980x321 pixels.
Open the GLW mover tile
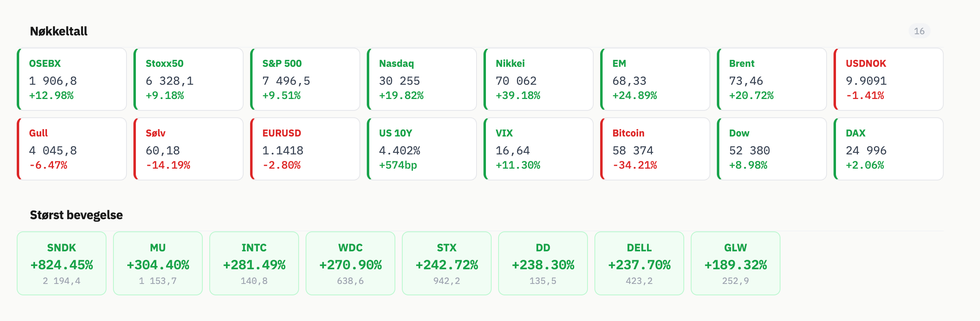pos(736,263)
